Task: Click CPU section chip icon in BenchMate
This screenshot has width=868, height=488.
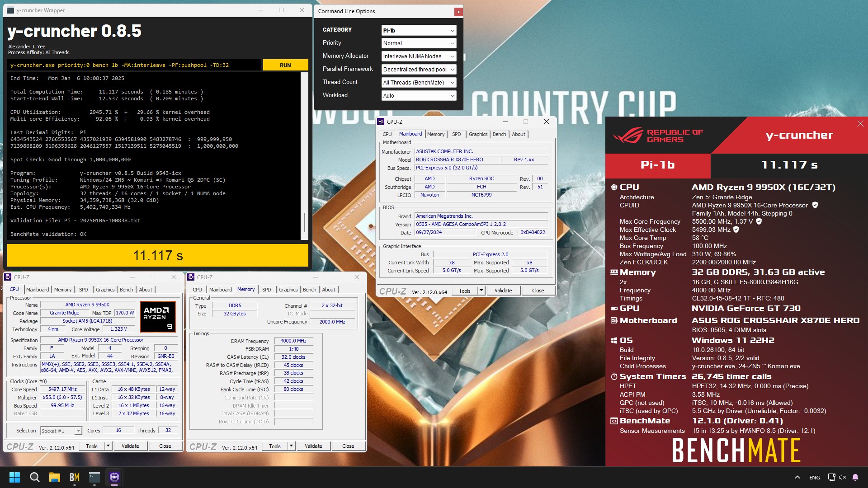Action: coord(614,187)
